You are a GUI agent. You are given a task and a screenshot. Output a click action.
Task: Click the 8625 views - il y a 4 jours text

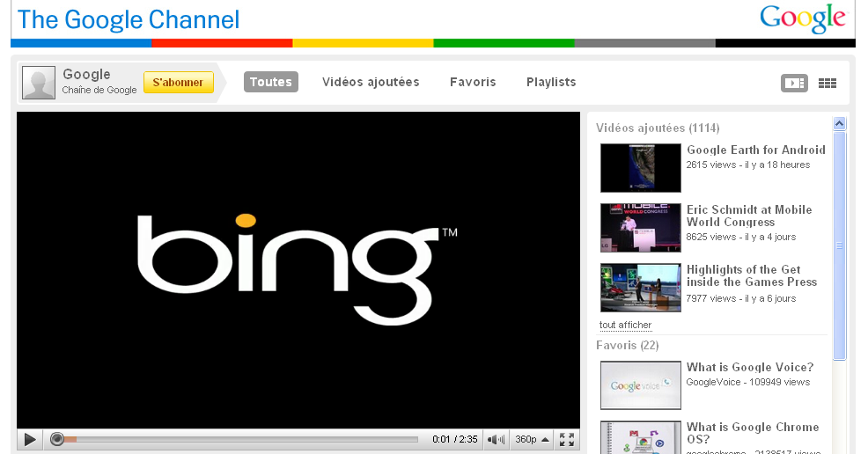tap(740, 237)
